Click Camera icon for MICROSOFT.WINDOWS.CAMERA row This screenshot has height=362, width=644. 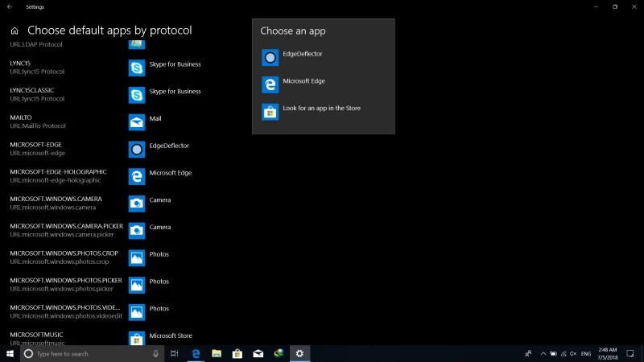pos(137,204)
